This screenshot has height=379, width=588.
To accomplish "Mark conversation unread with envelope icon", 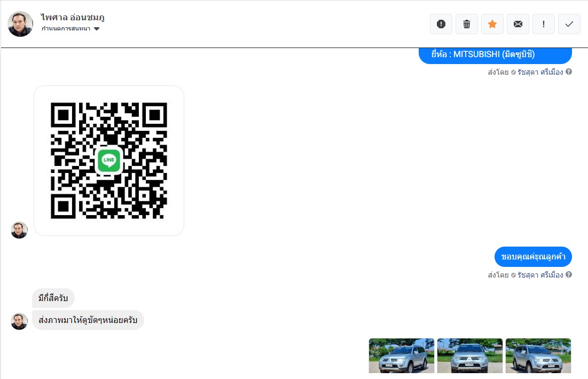I will point(518,24).
